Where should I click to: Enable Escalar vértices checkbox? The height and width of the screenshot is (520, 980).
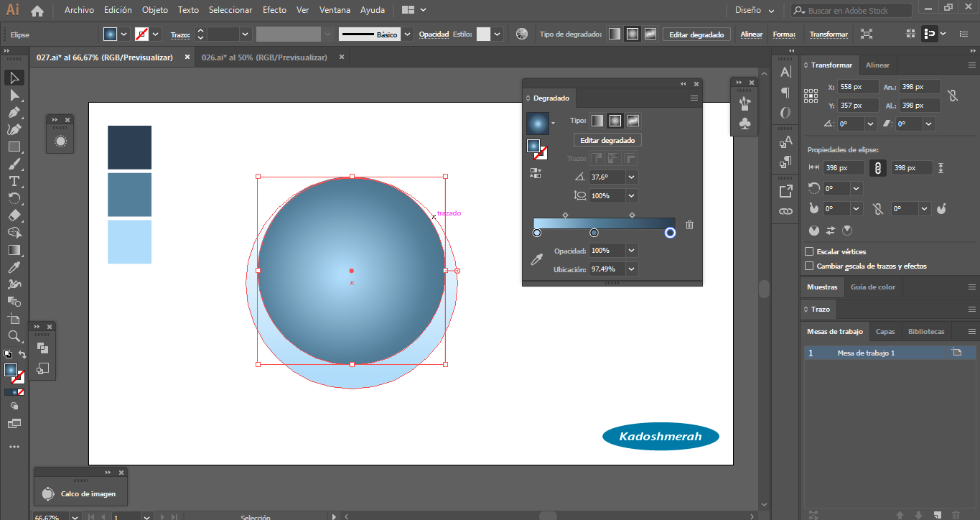coord(809,251)
